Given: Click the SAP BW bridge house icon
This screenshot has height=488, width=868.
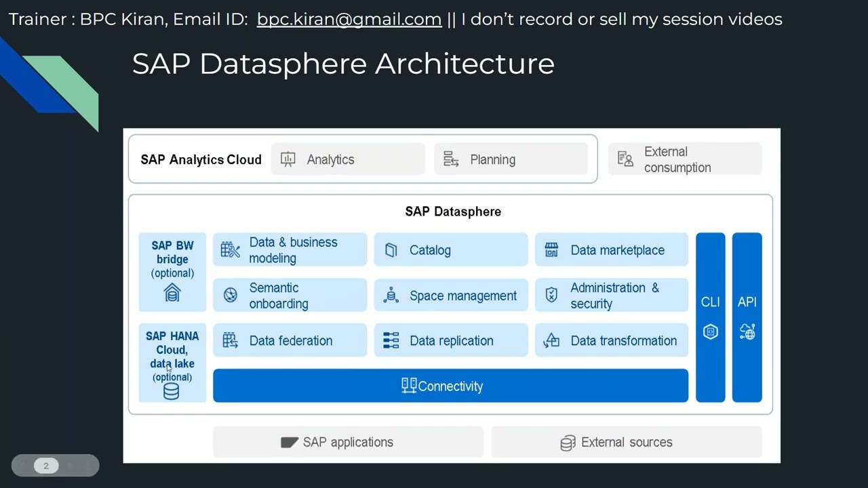Looking at the screenshot, I should pos(172,293).
